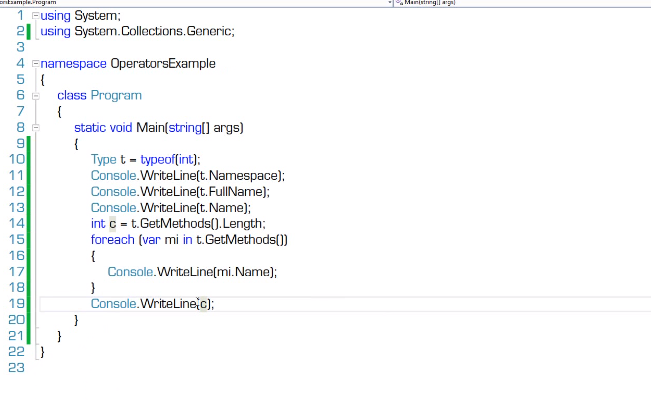Click 'args' parameter on line 8
Image resolution: width=651 pixels, height=400 pixels.
226,128
